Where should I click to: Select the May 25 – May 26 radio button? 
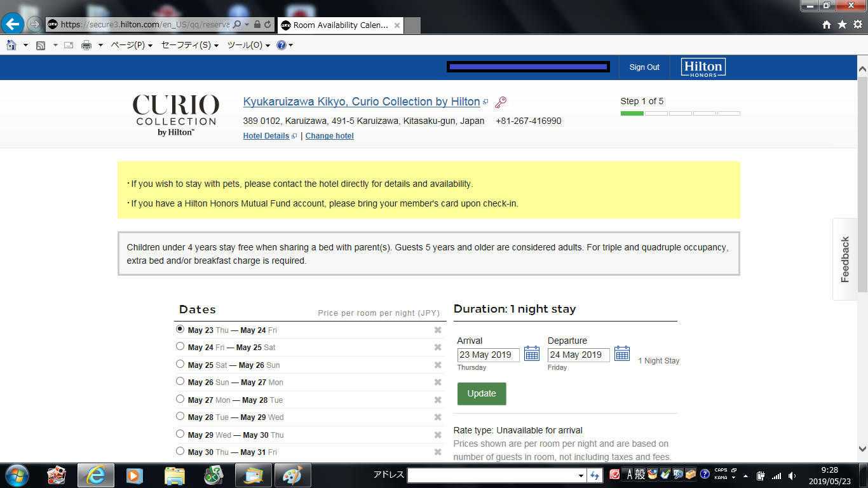pos(180,364)
